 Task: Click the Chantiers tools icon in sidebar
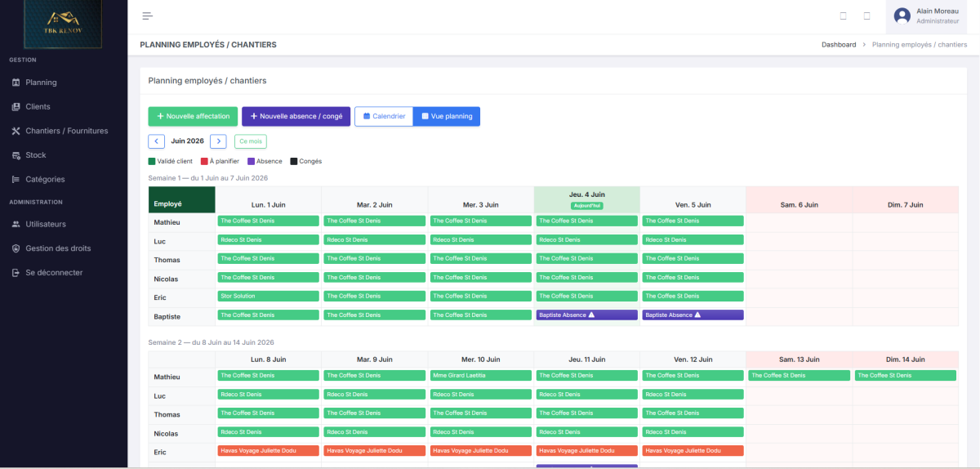[x=16, y=131]
